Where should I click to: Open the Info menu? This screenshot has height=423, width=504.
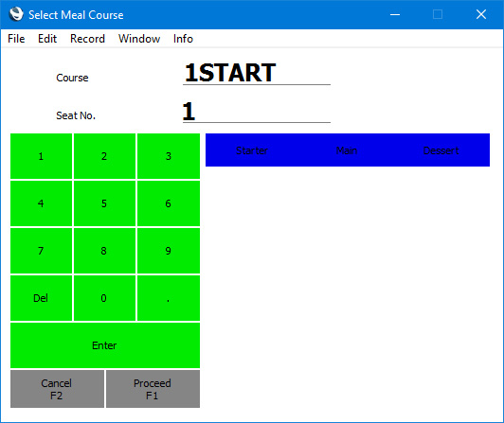(183, 39)
